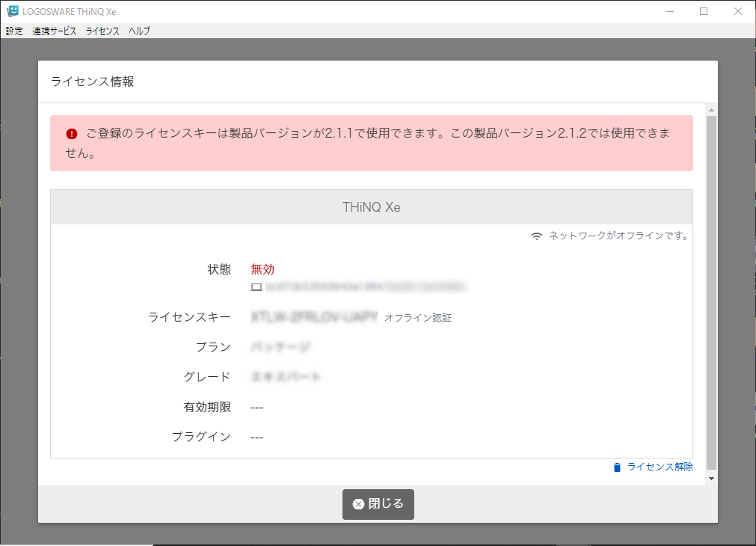756x546 pixels.
Task: Click the red error exclamation icon
Action: pyautogui.click(x=72, y=134)
